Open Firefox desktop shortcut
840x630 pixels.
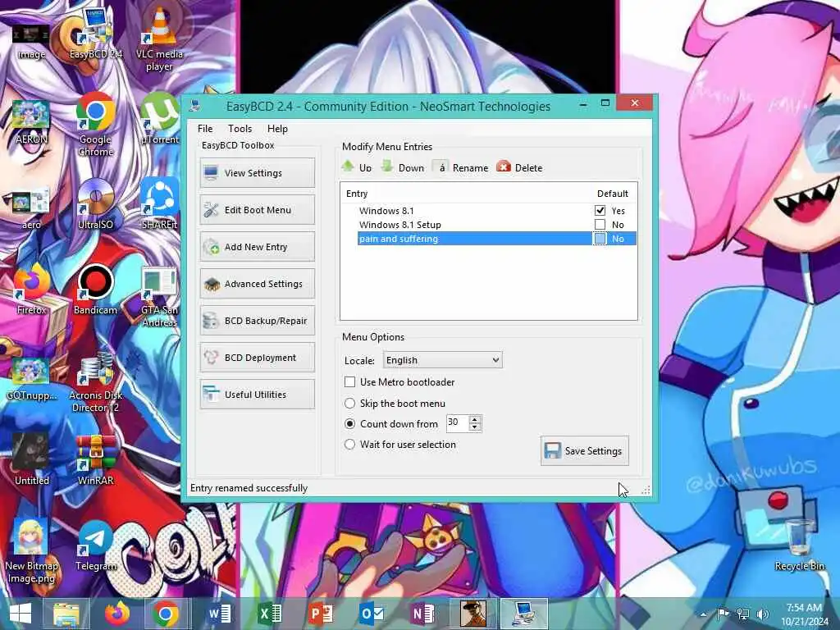(31, 290)
